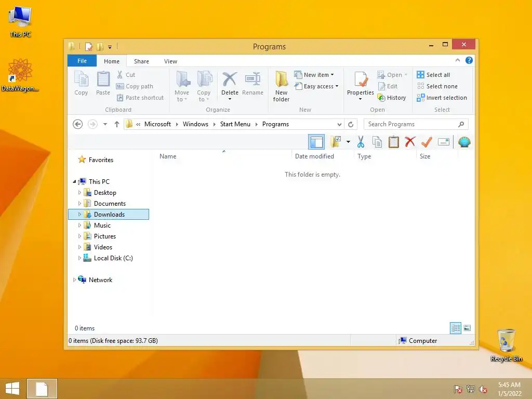532x399 pixels.
Task: Switch to large icons view in status corner
Action: tap(467, 328)
